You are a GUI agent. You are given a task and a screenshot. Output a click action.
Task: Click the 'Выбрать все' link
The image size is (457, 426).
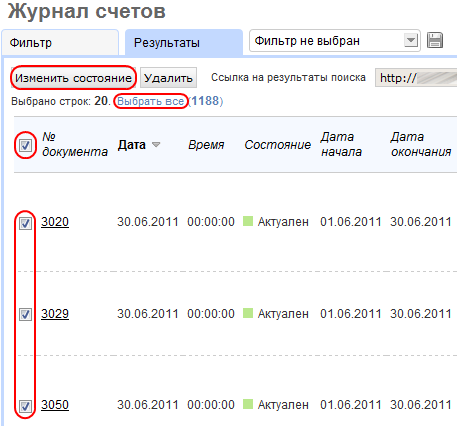[x=151, y=101]
